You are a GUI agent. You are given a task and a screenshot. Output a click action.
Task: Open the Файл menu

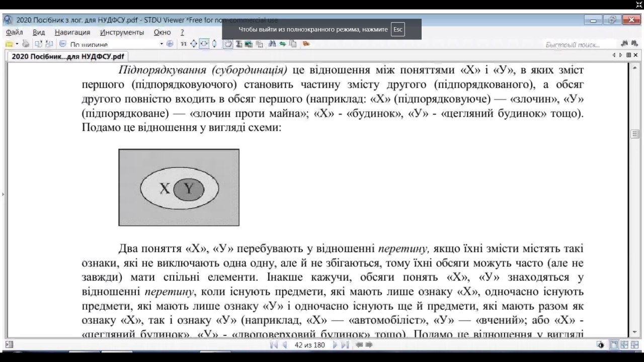tap(14, 32)
